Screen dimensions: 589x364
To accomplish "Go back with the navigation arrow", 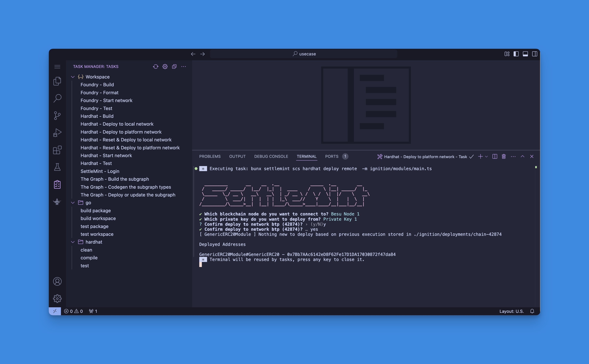I will (x=193, y=54).
